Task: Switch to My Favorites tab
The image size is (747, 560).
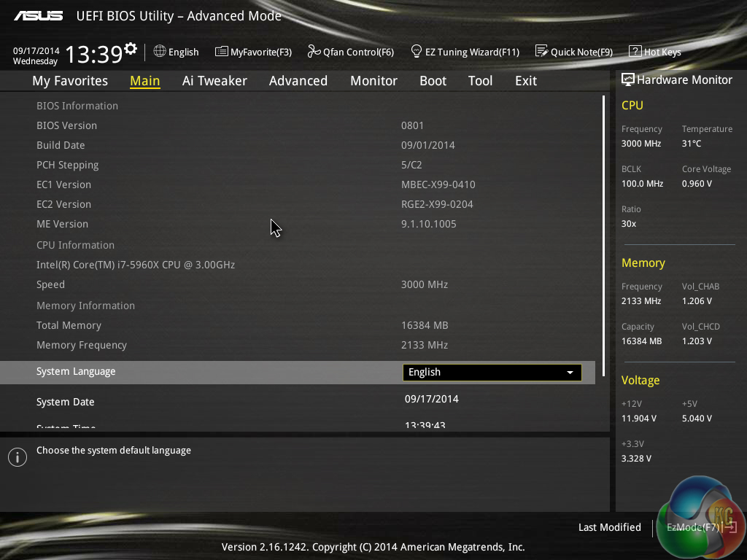Action: pyautogui.click(x=70, y=80)
